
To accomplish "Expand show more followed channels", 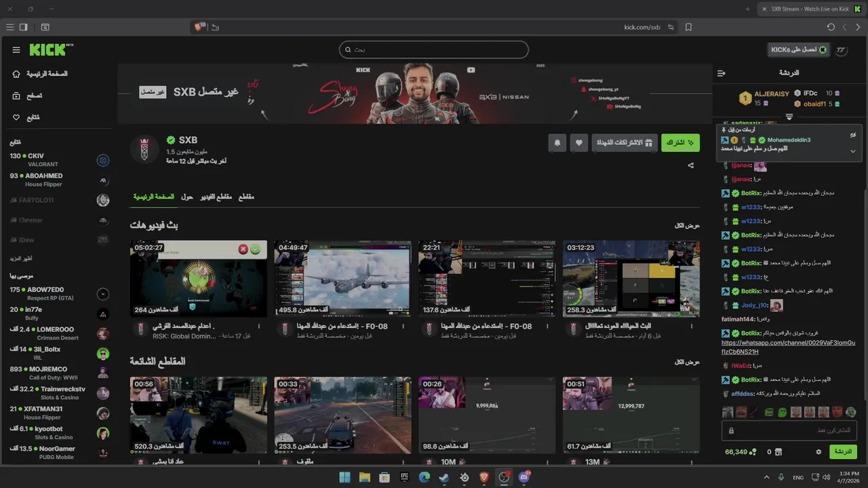I will click(20, 258).
